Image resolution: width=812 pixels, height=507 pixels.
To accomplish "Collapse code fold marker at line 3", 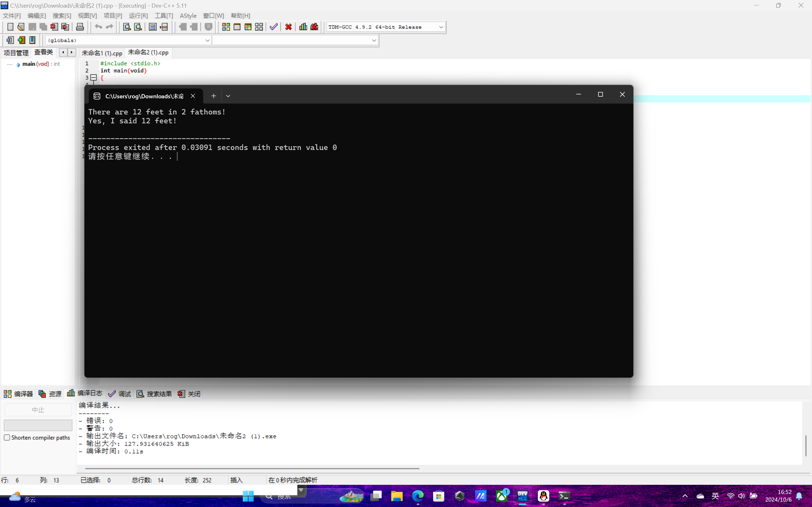I will tap(94, 77).
